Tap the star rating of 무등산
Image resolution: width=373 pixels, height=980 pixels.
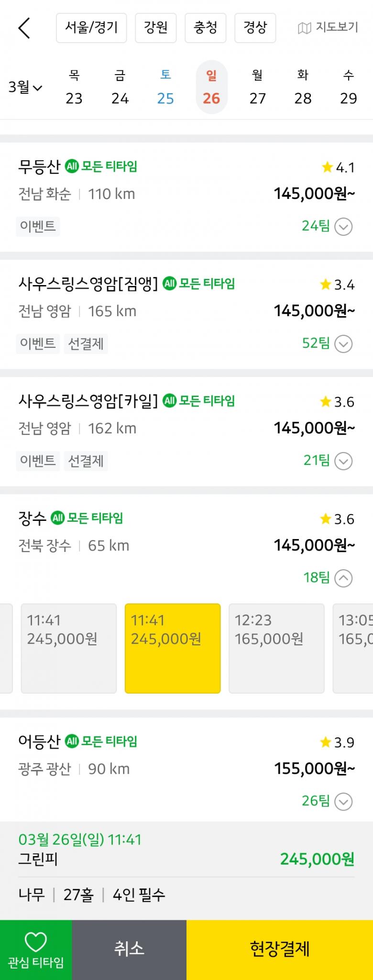tap(338, 167)
